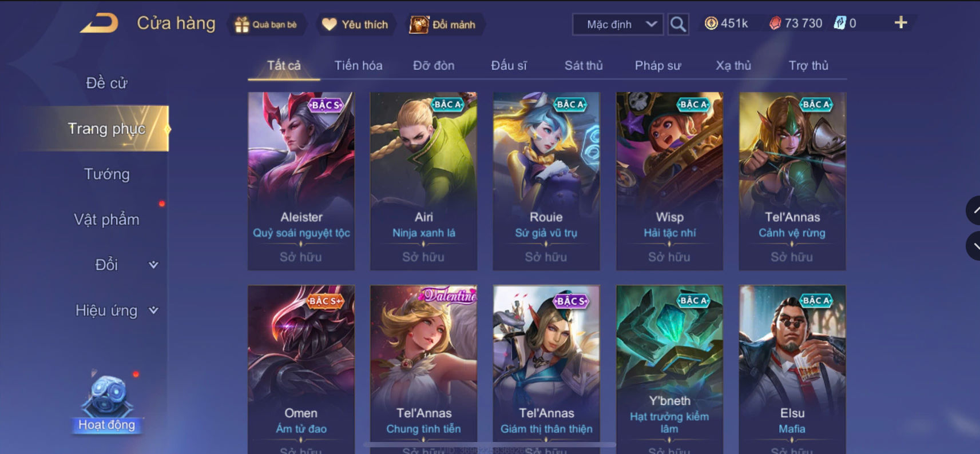Open the Tướng sidebar menu
Viewport: 980px width, 454px height.
click(x=107, y=174)
